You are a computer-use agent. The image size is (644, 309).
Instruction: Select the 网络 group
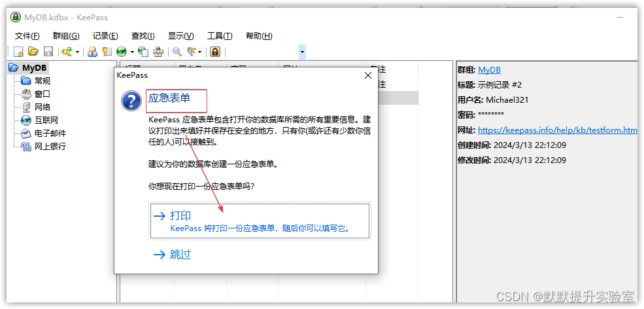[42, 107]
